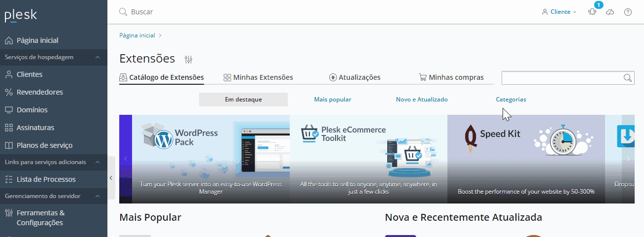Switch to Atualizações tab
644x237 pixels.
(355, 77)
